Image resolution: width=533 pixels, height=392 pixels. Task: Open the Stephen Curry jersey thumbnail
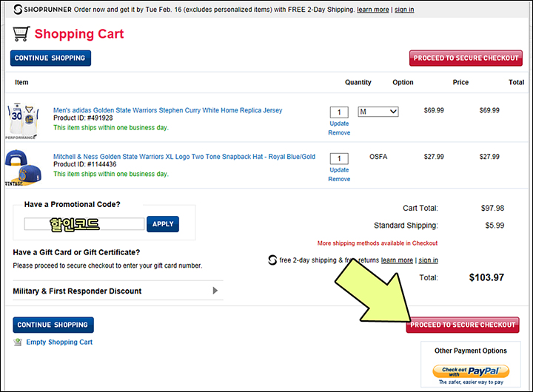pos(21,121)
